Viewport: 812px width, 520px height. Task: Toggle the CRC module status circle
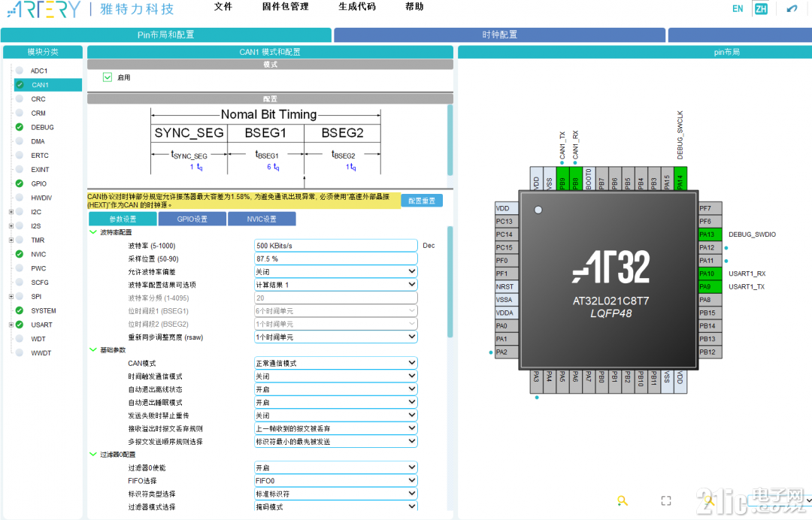point(19,99)
